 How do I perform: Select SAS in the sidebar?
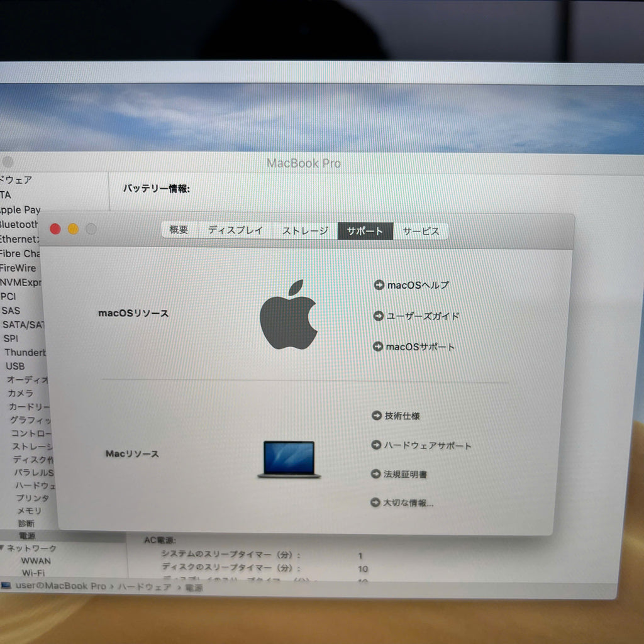click(x=11, y=311)
